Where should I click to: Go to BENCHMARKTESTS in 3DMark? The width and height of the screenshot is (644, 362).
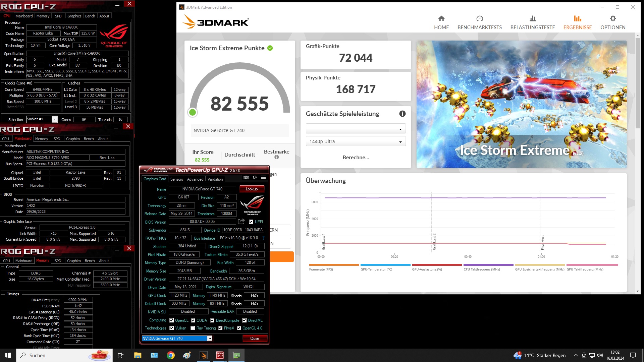click(480, 22)
